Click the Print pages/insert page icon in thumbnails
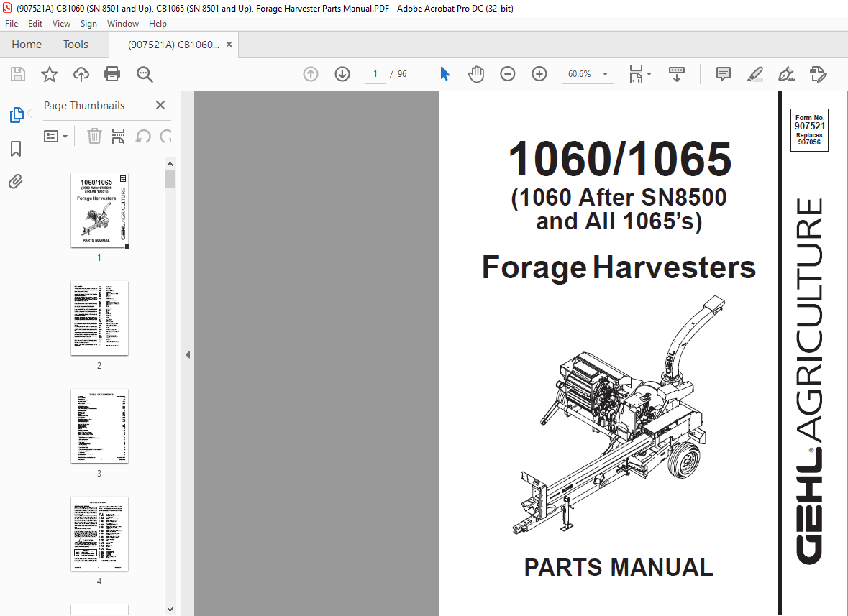Viewport: 848px width, 616px height. (x=118, y=136)
